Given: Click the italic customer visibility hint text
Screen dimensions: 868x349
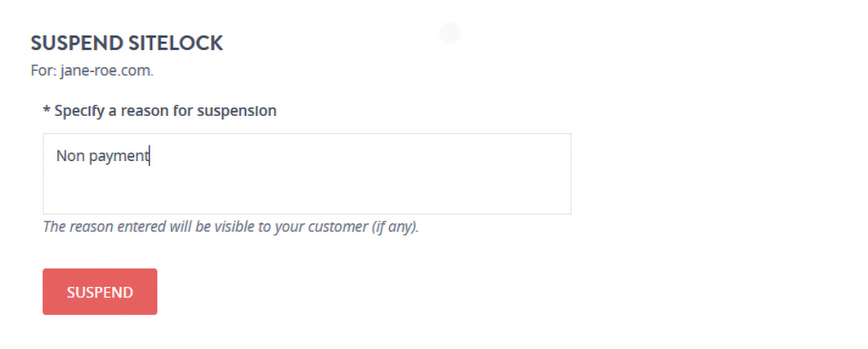Looking at the screenshot, I should 231,227.
